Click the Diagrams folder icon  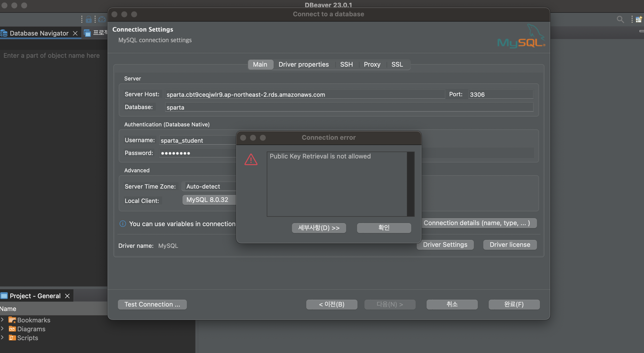coord(12,329)
